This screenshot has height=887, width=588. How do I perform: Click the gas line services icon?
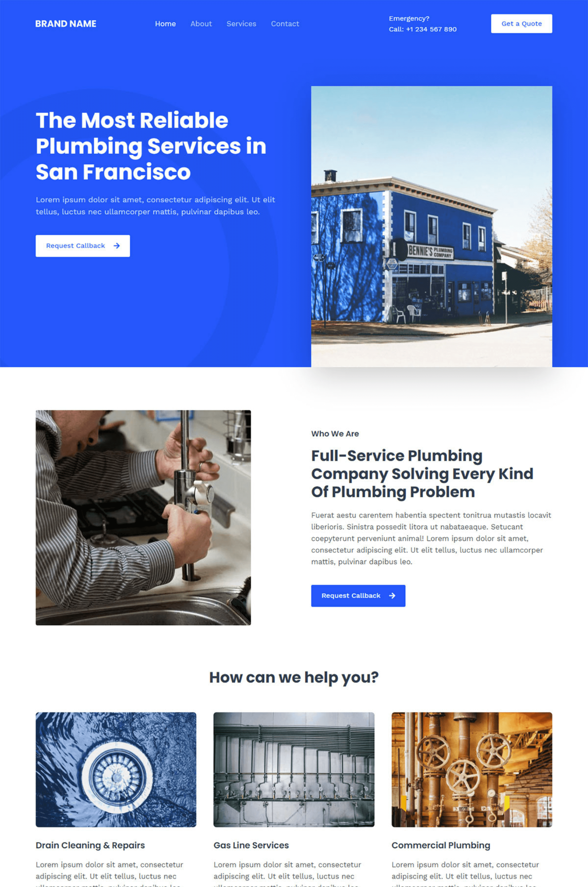(x=293, y=767)
